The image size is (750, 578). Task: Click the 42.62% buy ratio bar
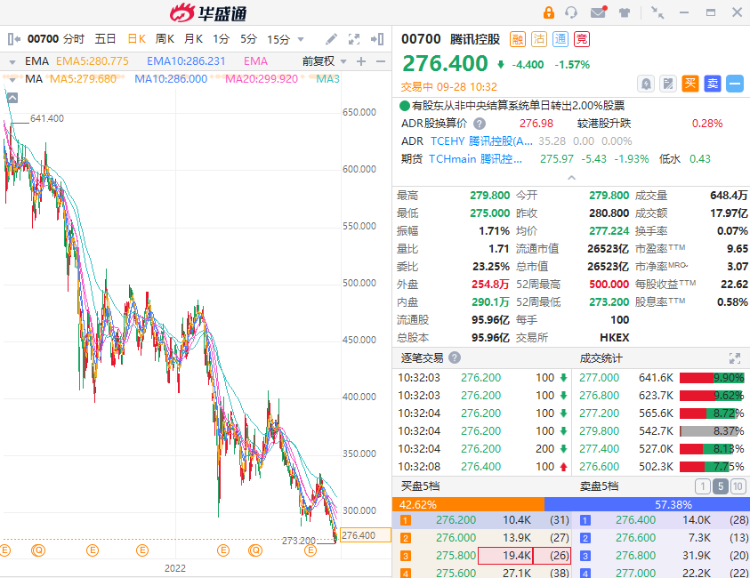tap(468, 504)
